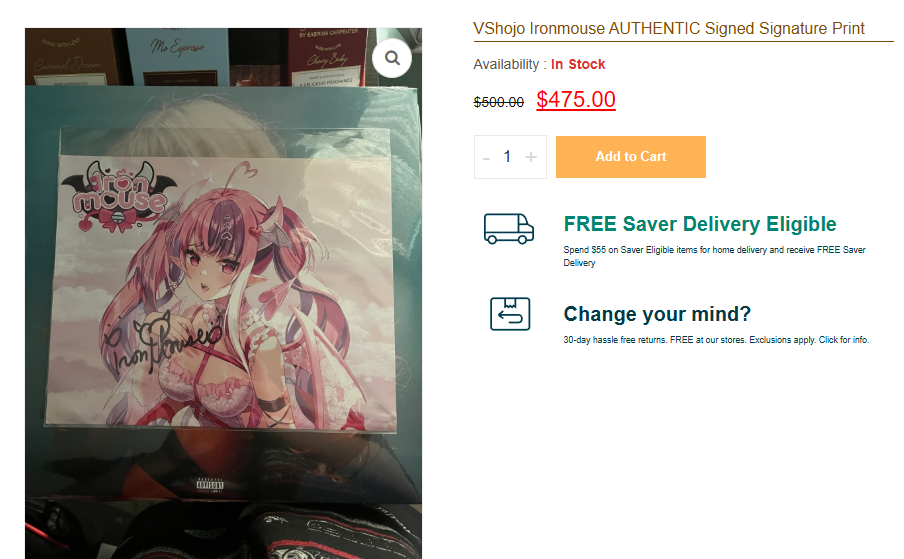This screenshot has width=904, height=559.
Task: Click the Spend $55 Saver Delivery description
Action: point(714,256)
